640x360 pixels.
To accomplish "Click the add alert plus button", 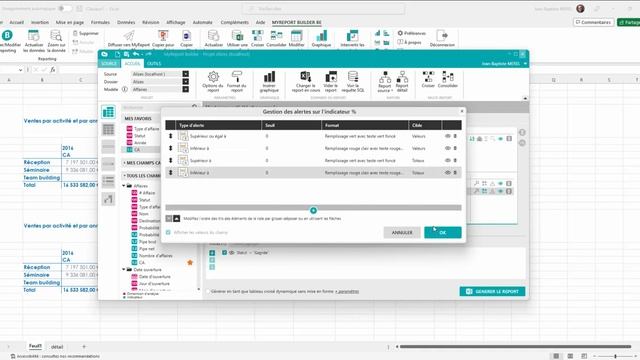I will (313, 211).
